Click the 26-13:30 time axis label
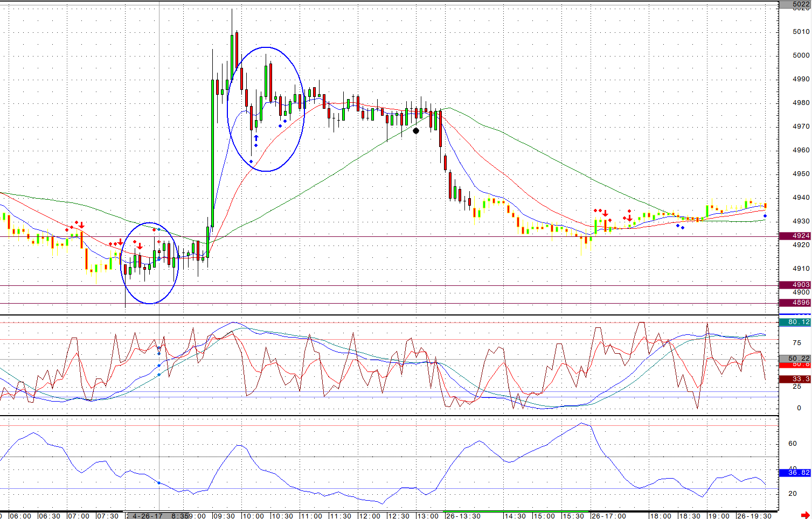This screenshot has height=519, width=812. [463, 516]
